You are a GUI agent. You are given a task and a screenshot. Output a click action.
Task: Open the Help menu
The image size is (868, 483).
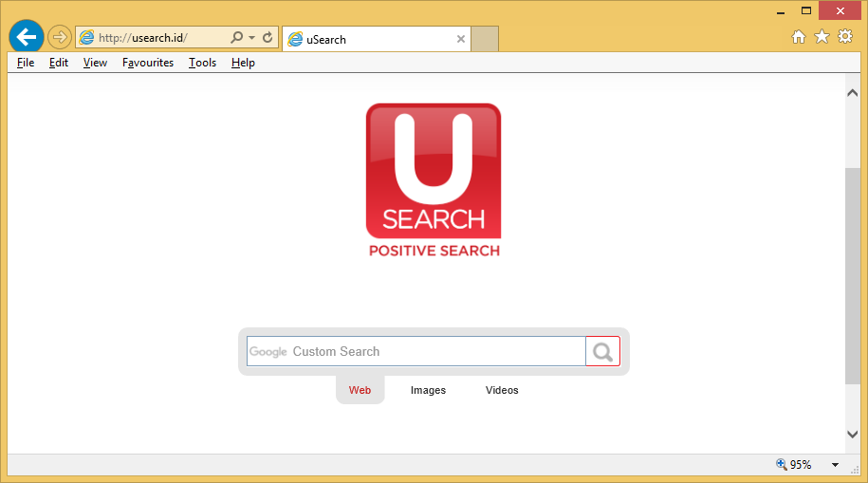pos(243,63)
